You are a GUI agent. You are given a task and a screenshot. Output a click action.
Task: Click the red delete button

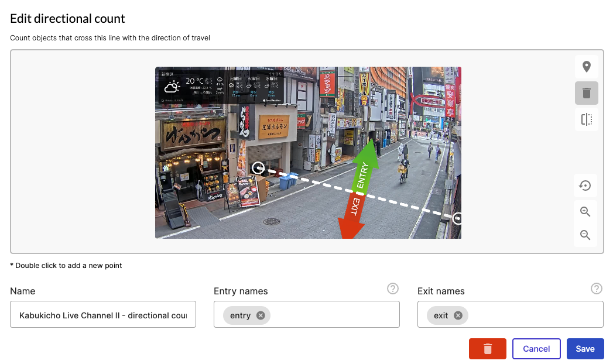tap(487, 349)
